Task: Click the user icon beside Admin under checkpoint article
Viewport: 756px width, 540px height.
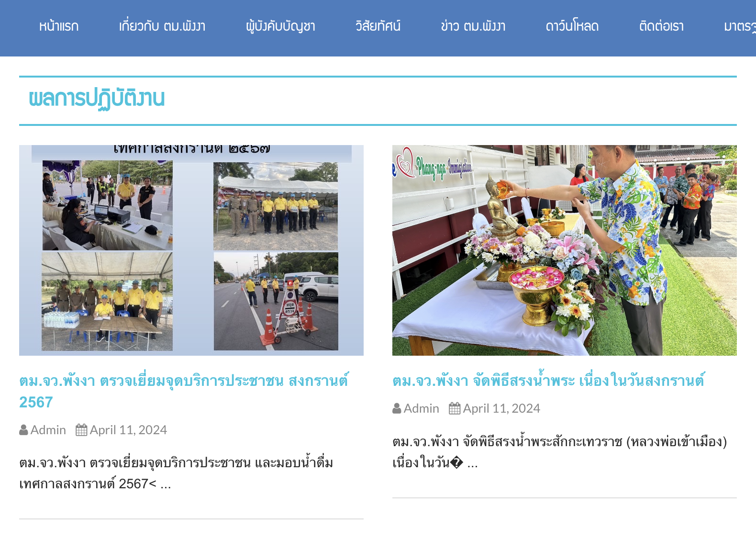Action: coord(23,430)
